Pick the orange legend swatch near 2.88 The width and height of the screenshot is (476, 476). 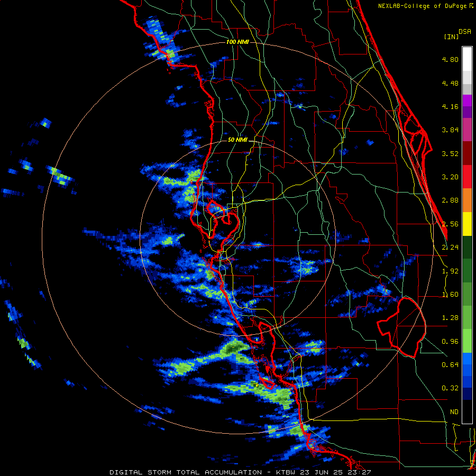[x=467, y=200]
